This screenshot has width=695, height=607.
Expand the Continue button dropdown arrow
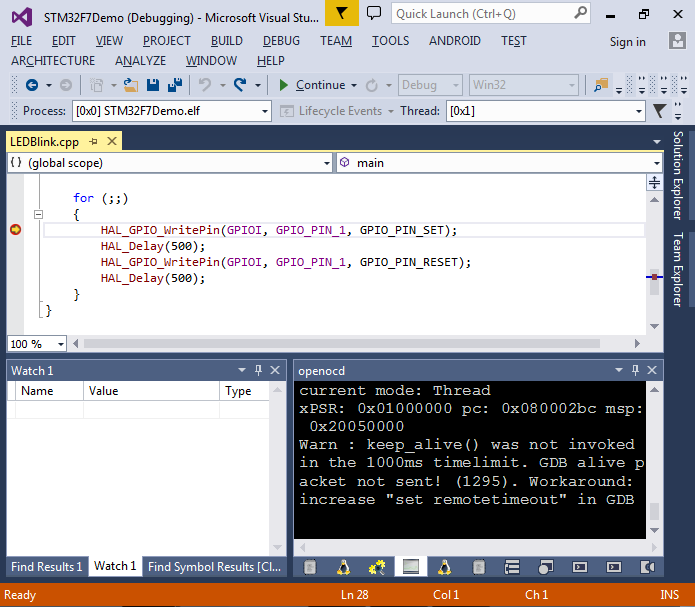coord(354,85)
